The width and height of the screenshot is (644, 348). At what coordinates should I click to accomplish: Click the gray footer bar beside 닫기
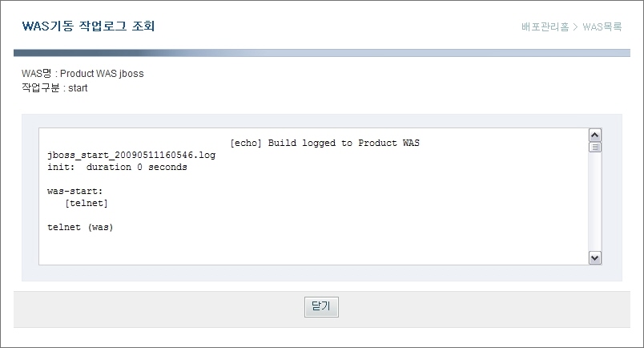(x=481, y=309)
